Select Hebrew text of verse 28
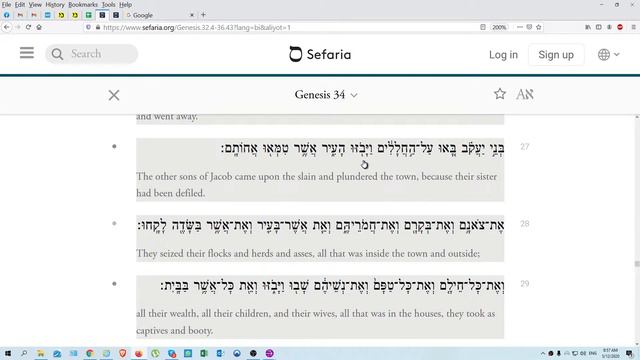The height and width of the screenshot is (360, 640). [320, 225]
